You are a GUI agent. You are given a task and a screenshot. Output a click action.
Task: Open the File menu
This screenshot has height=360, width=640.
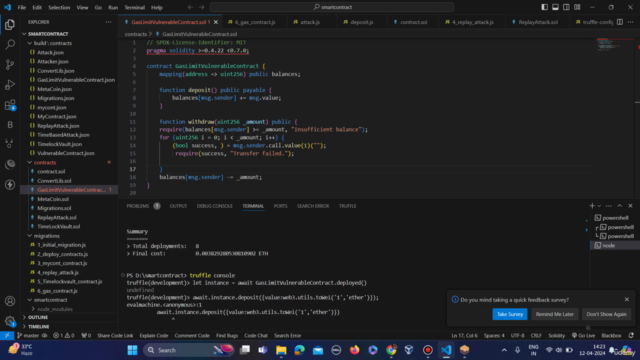[22, 7]
